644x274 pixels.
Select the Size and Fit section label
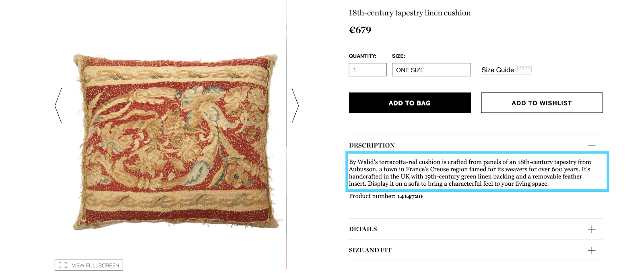pos(369,250)
